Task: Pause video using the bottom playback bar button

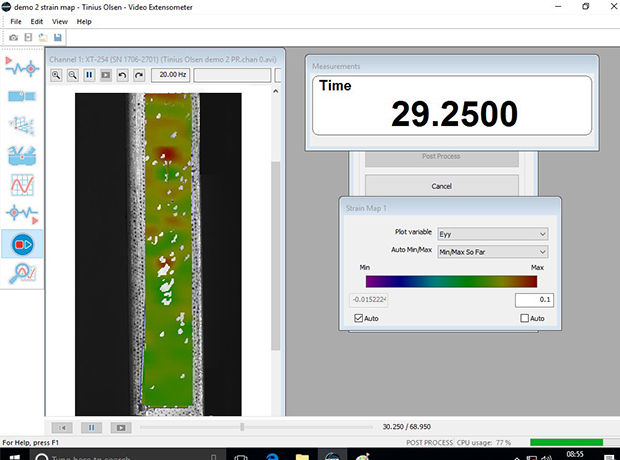Action: (90, 427)
